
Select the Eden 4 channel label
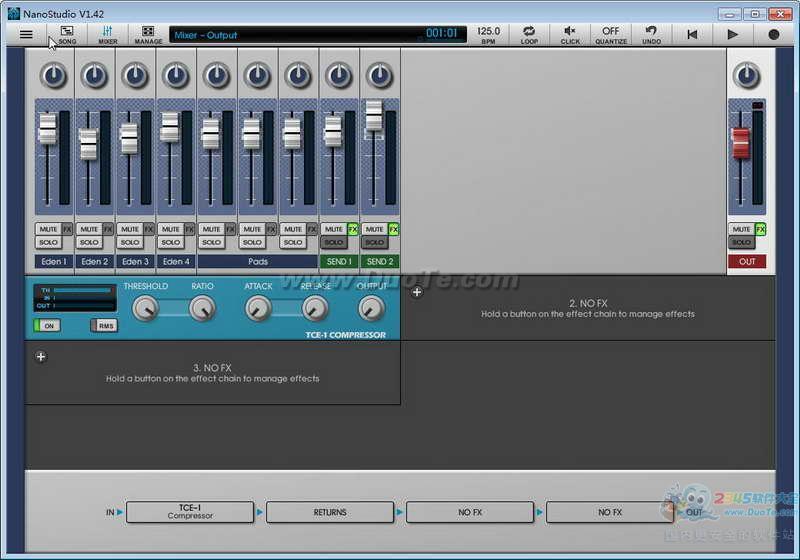pyautogui.click(x=177, y=262)
